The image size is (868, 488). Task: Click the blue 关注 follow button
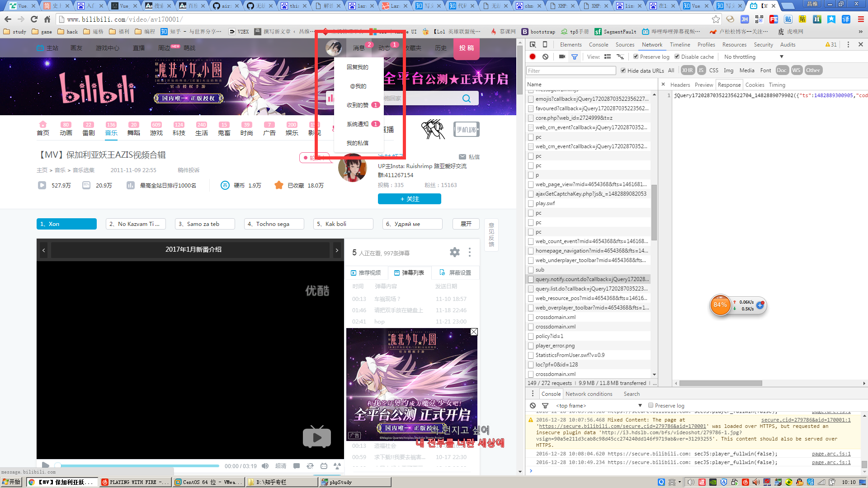(x=410, y=199)
